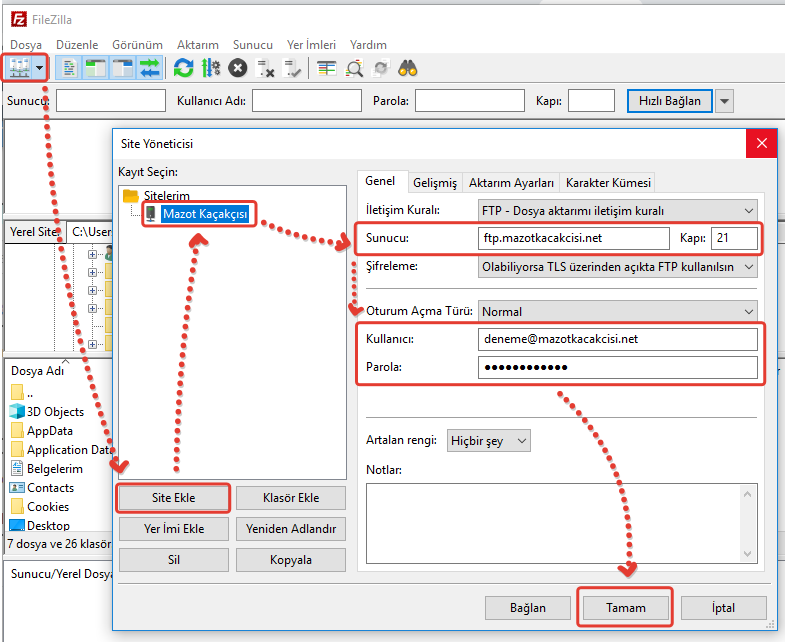Toggle the local directory tree icon
This screenshot has height=642, width=785.
pyautogui.click(x=96, y=68)
